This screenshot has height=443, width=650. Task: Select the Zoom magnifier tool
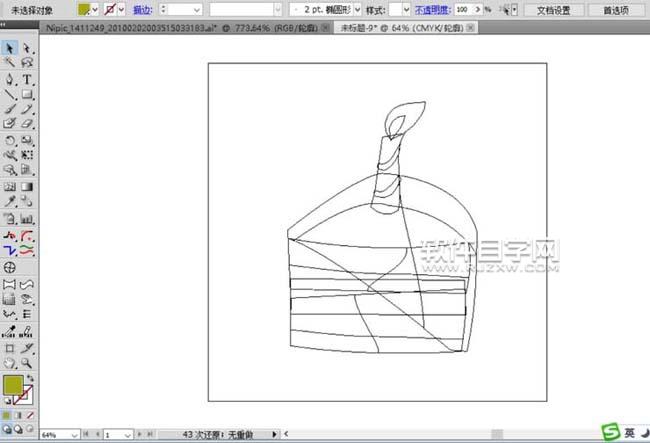pos(27,363)
